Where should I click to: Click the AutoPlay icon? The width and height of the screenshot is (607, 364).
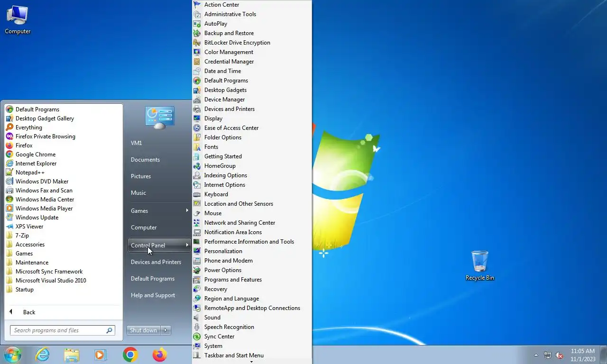click(197, 24)
